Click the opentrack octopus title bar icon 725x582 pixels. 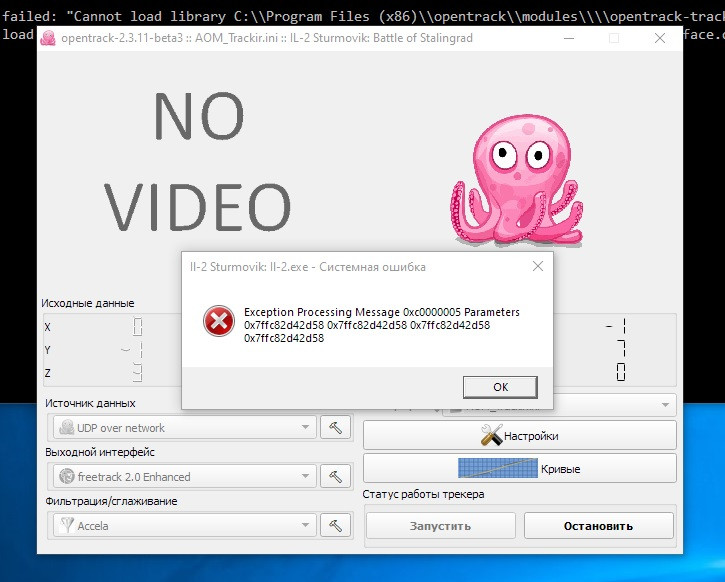click(48, 38)
